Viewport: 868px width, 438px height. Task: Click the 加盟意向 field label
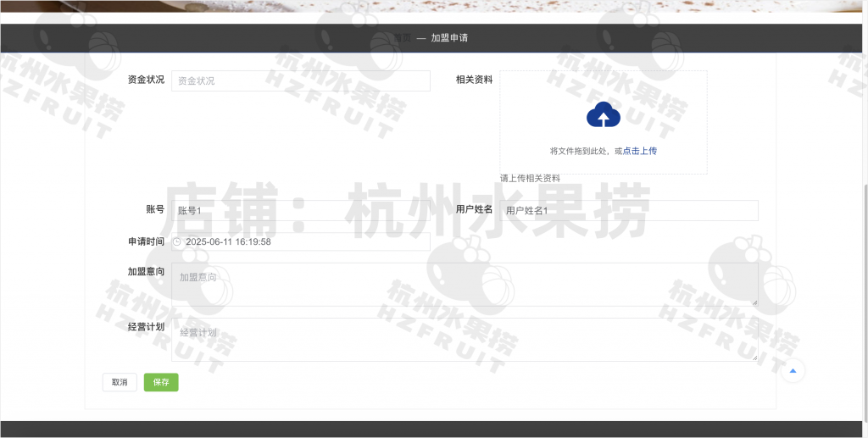[146, 271]
